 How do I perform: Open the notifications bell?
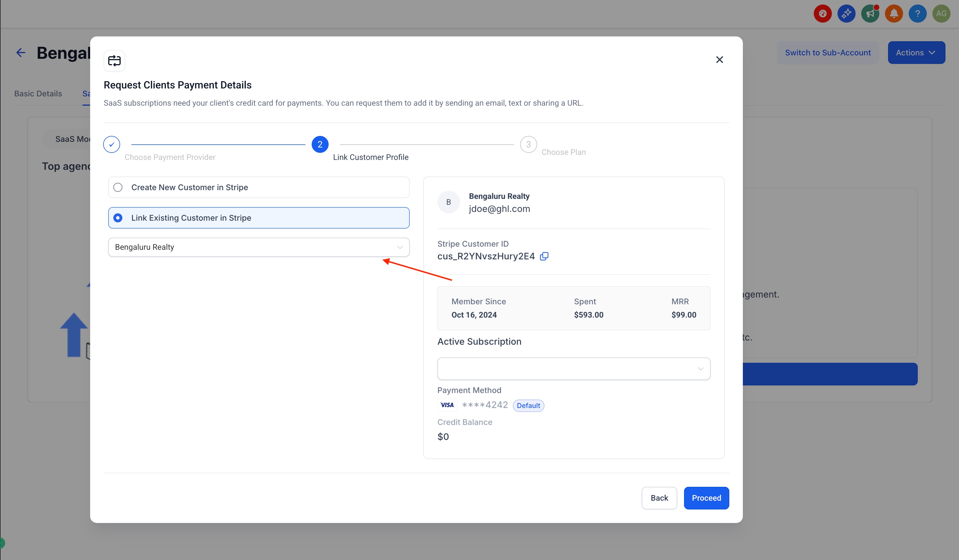[x=893, y=14]
